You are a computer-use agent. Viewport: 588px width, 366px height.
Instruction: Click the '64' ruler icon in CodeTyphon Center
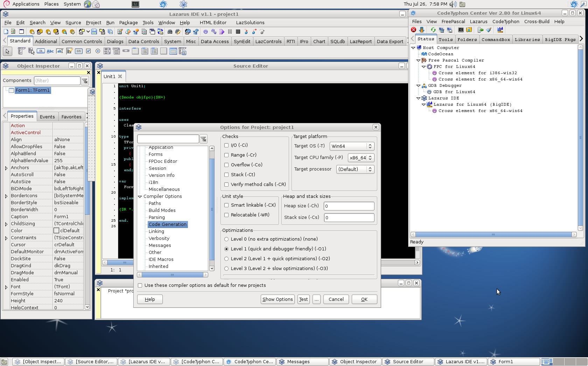tap(500, 30)
